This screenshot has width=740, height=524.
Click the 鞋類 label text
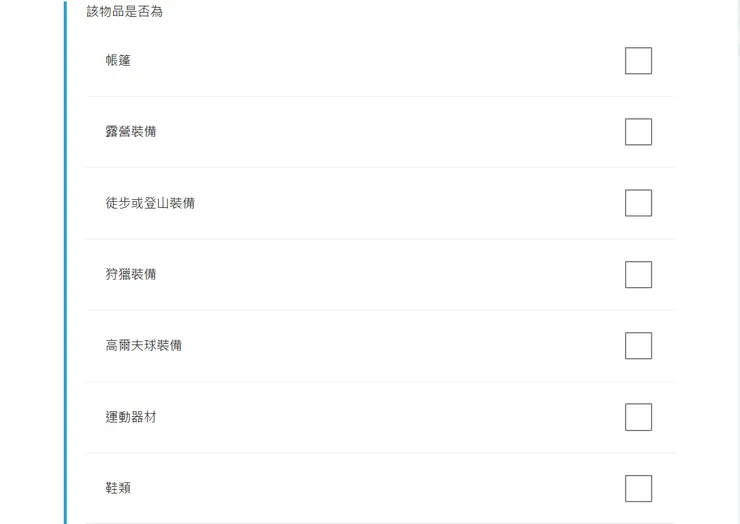coord(118,488)
